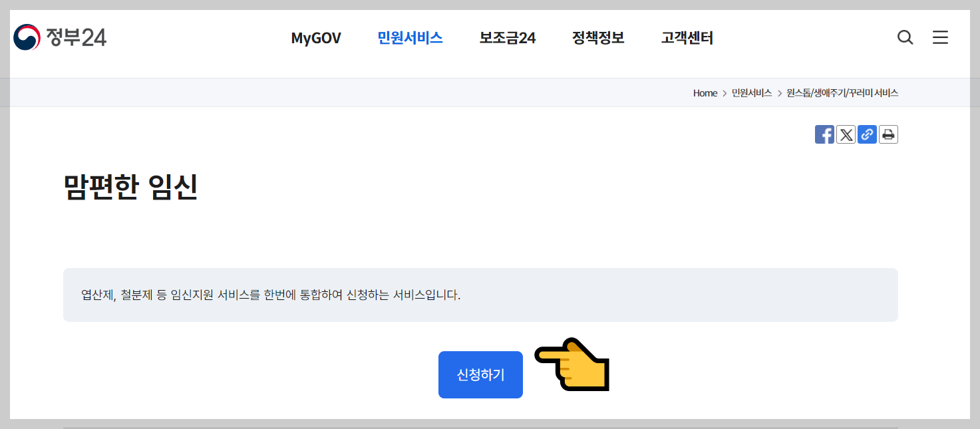Copy the page link using link icon
The height and width of the screenshot is (429, 980).
coord(867,134)
